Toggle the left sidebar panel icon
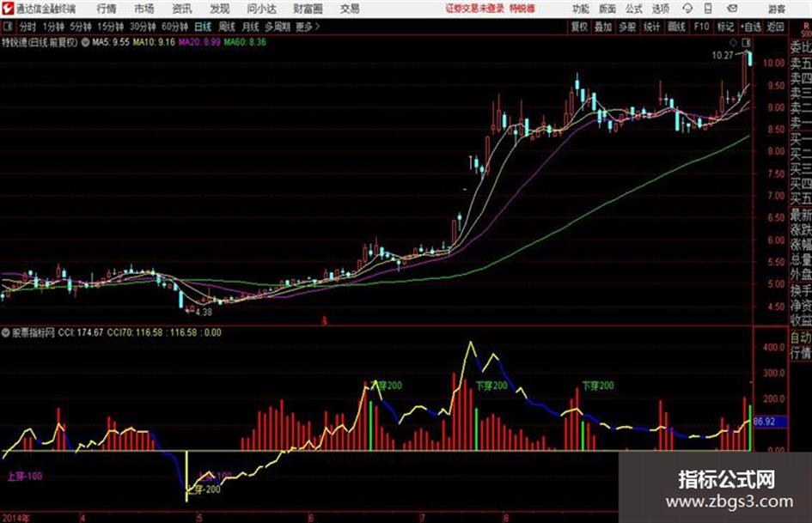 tap(7, 27)
